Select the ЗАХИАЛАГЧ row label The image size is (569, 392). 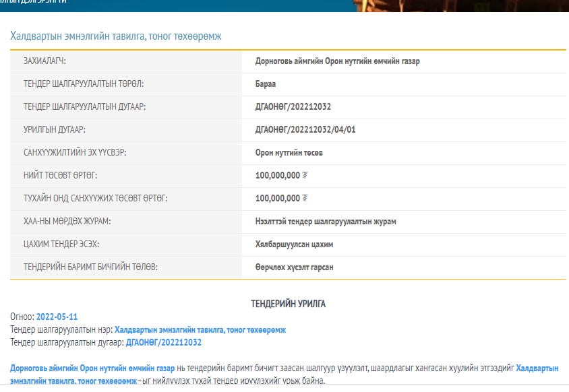(49, 61)
